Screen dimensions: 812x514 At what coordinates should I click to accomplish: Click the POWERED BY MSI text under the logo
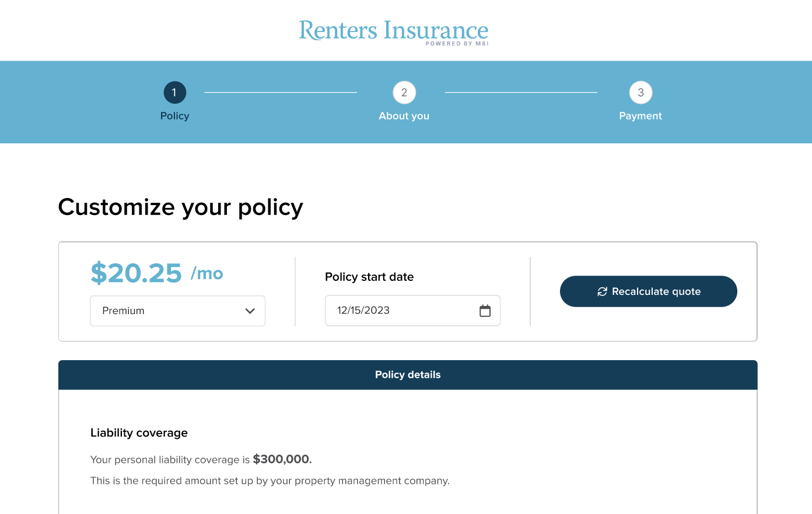tap(457, 43)
